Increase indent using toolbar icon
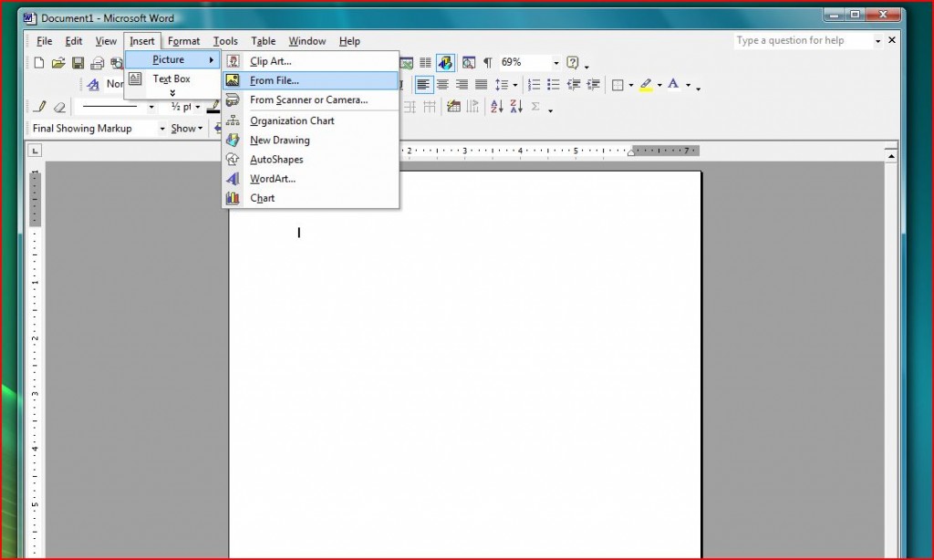Screen dimensions: 934x560 (593, 85)
